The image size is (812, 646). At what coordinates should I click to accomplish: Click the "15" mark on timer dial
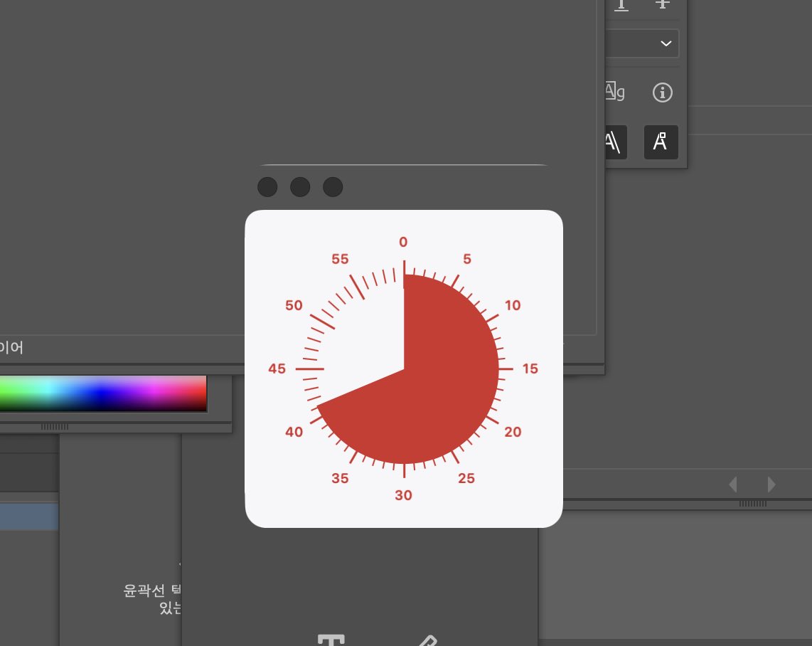[x=530, y=369]
